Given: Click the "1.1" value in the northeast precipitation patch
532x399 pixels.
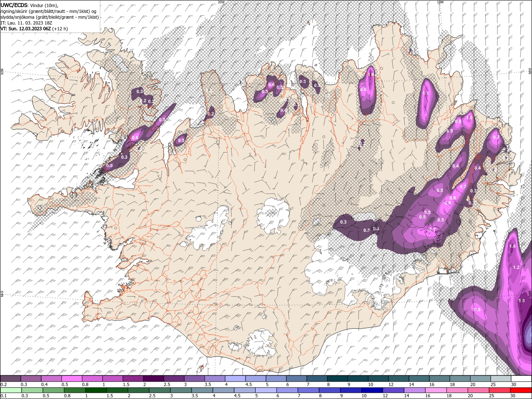Looking at the screenshot, I should (425, 94).
